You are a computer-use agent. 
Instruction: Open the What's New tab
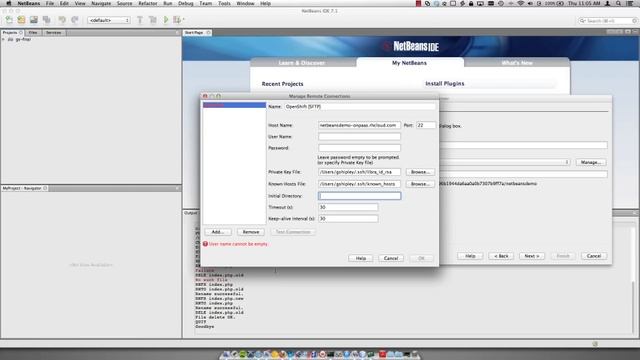(x=517, y=63)
